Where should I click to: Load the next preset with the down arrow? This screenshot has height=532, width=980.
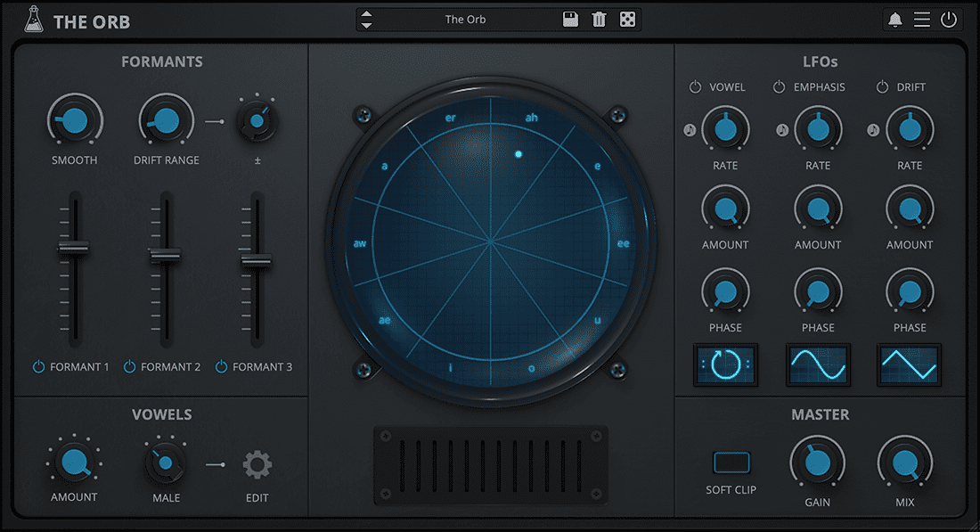click(x=366, y=24)
